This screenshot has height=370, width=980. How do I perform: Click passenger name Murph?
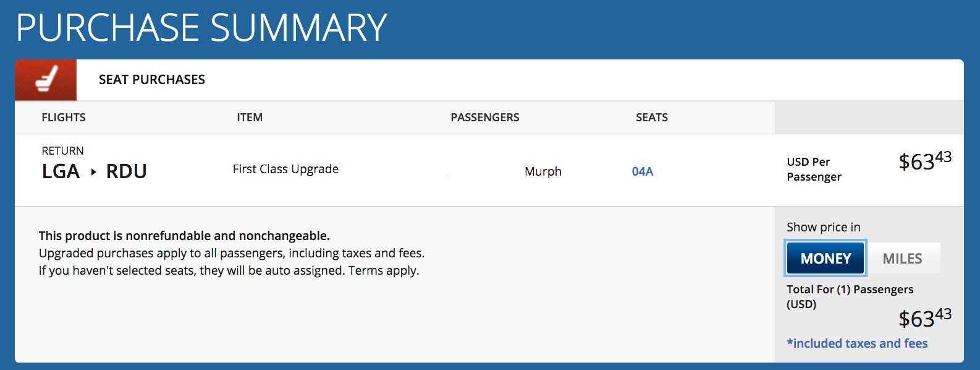pyautogui.click(x=543, y=171)
